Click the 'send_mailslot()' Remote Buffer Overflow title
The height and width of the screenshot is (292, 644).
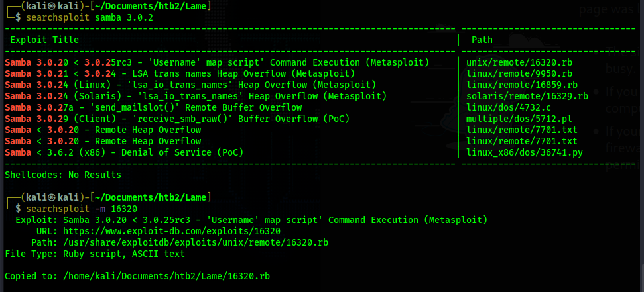click(154, 108)
